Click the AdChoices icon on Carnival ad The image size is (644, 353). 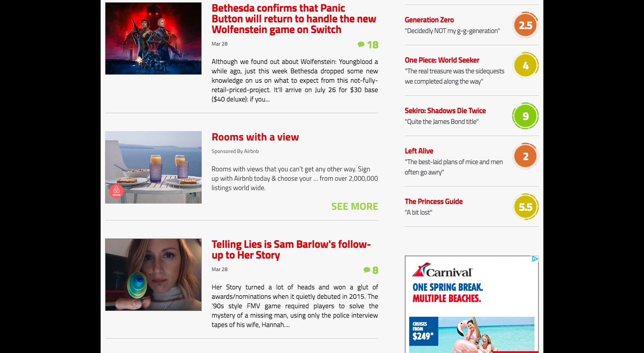(535, 259)
